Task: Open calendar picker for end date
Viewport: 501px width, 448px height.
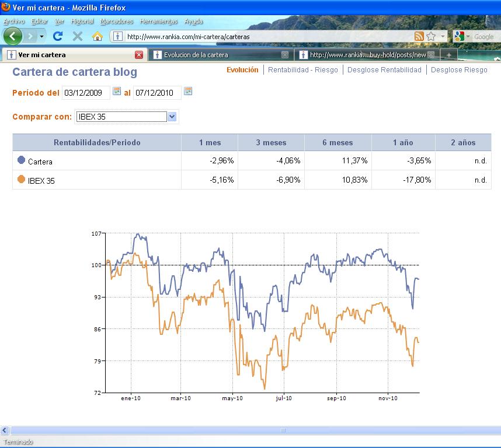Action: click(188, 92)
